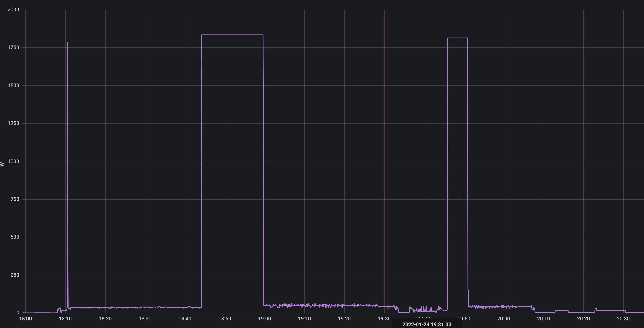The width and height of the screenshot is (644, 328).
Task: Click the 1750 value on the Y axis
Action: tap(13, 47)
